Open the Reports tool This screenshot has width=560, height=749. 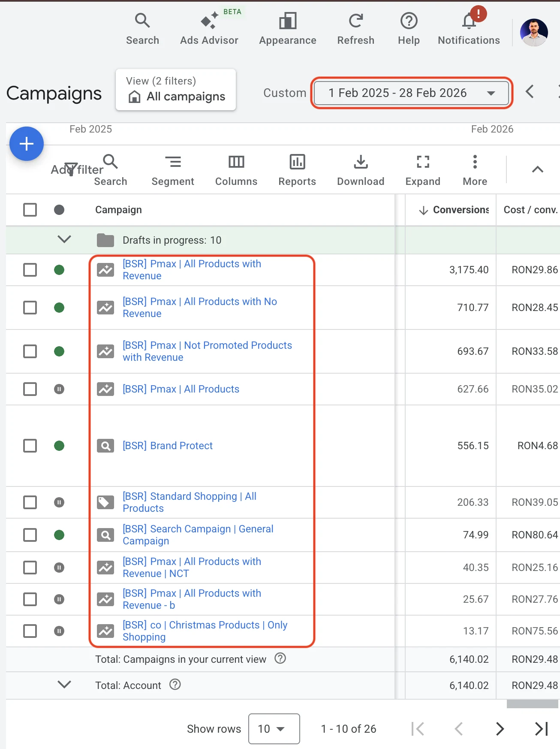click(297, 170)
